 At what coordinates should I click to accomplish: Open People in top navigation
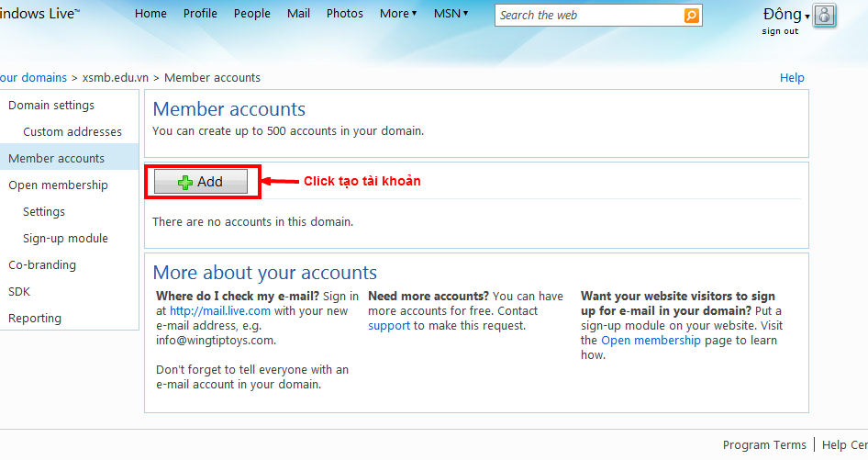coord(251,14)
